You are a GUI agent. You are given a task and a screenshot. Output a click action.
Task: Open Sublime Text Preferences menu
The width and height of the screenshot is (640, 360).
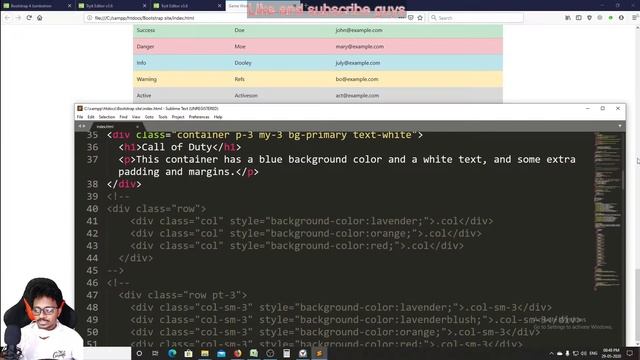pos(199,117)
